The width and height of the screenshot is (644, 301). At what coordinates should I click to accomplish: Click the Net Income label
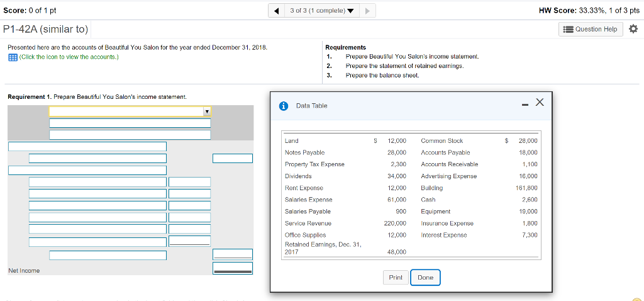coord(25,271)
